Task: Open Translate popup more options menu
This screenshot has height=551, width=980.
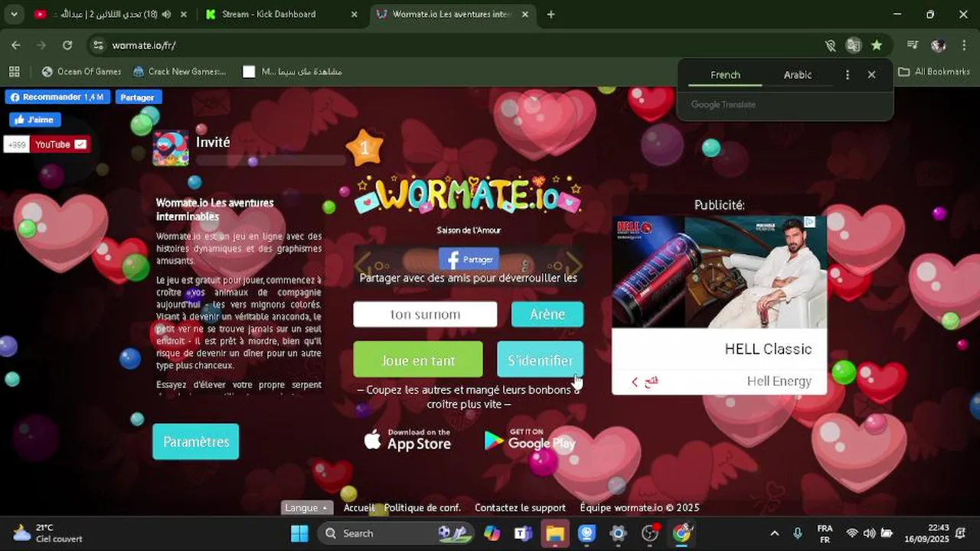Action: pos(847,74)
